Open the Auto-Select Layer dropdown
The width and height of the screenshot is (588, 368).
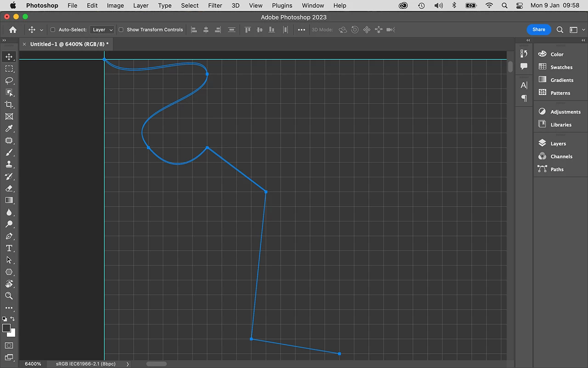[102, 29]
